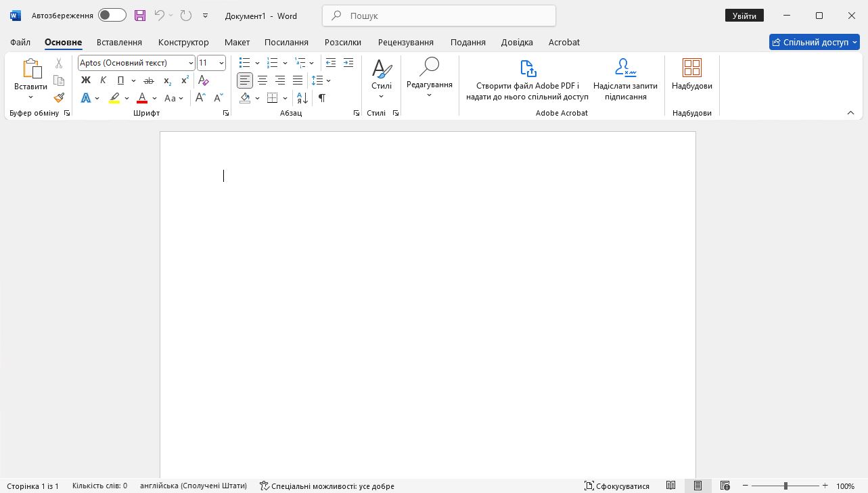This screenshot has width=868, height=493.
Task: Open the Рецензування tab
Action: tap(406, 42)
